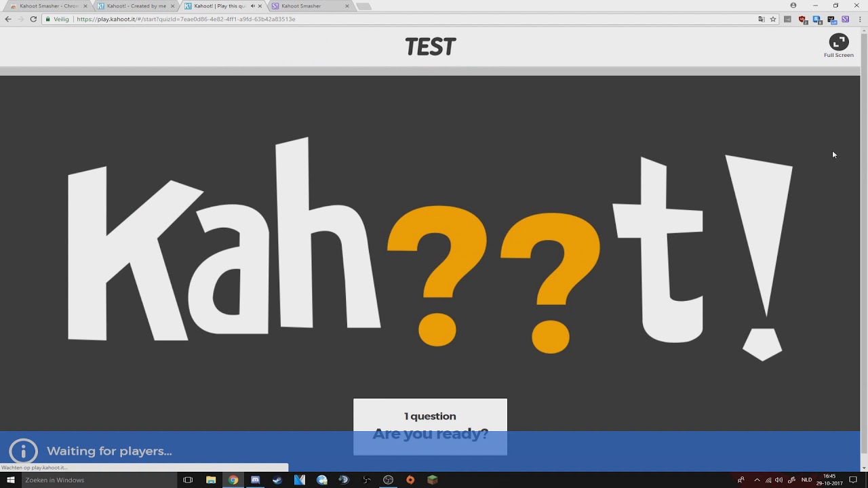Open Task View on the taskbar

[188, 480]
